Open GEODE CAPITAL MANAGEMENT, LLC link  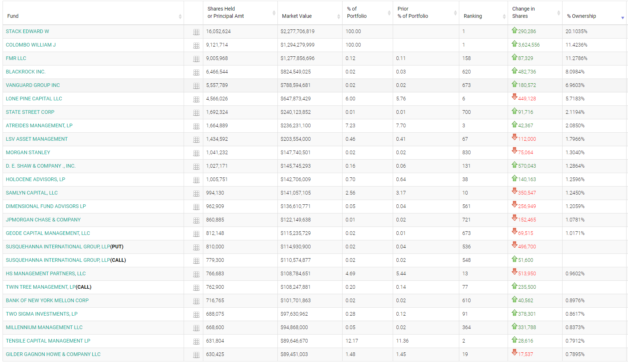[48, 233]
